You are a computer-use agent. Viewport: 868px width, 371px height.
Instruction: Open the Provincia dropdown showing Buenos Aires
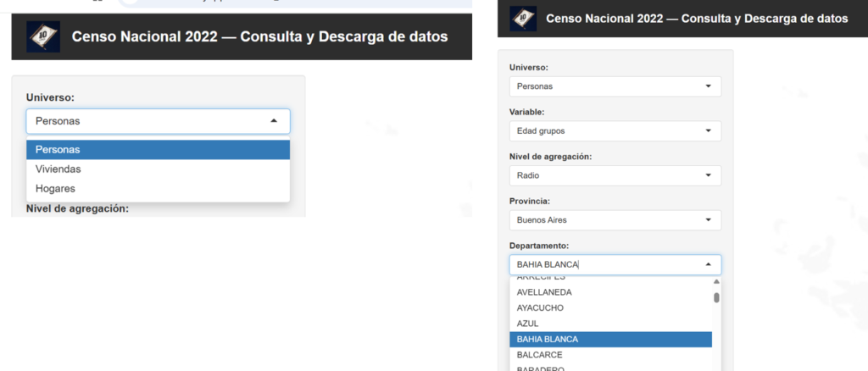pyautogui.click(x=615, y=220)
